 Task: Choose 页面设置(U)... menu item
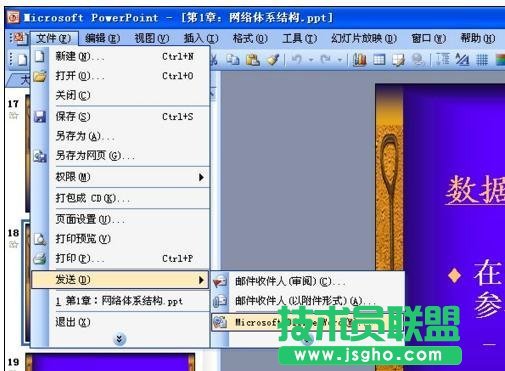[121, 219]
